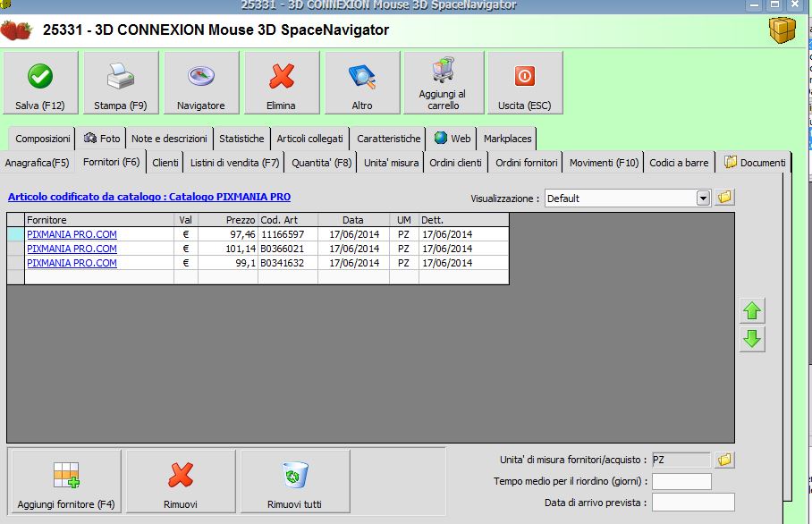This screenshot has width=812, height=524.
Task: Switch to the Quantita' (F8) tab
Action: 322,163
